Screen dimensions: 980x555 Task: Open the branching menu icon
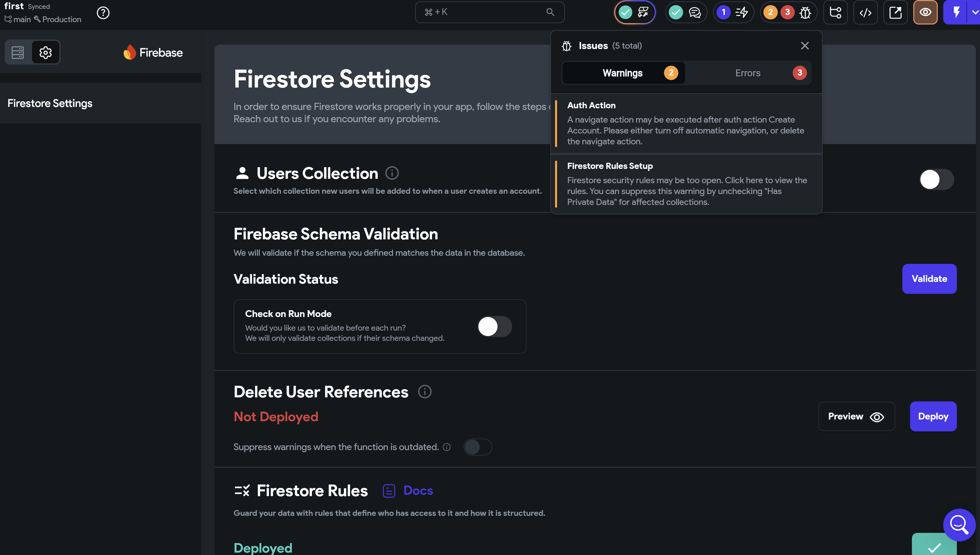[x=835, y=13]
